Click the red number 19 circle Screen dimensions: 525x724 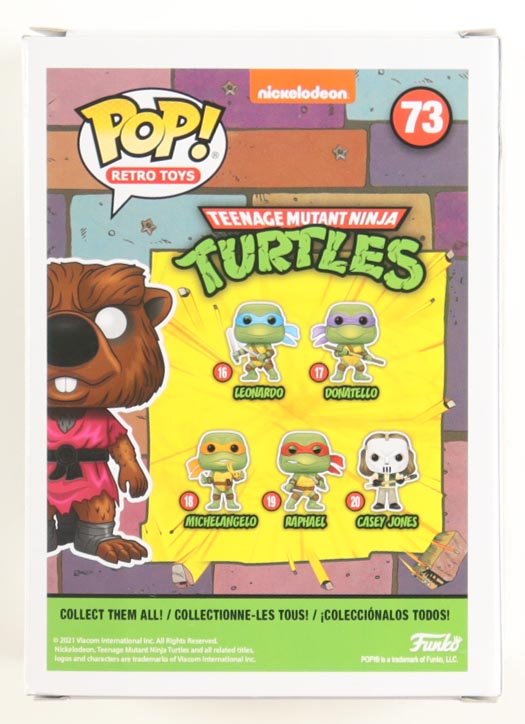coord(272,501)
